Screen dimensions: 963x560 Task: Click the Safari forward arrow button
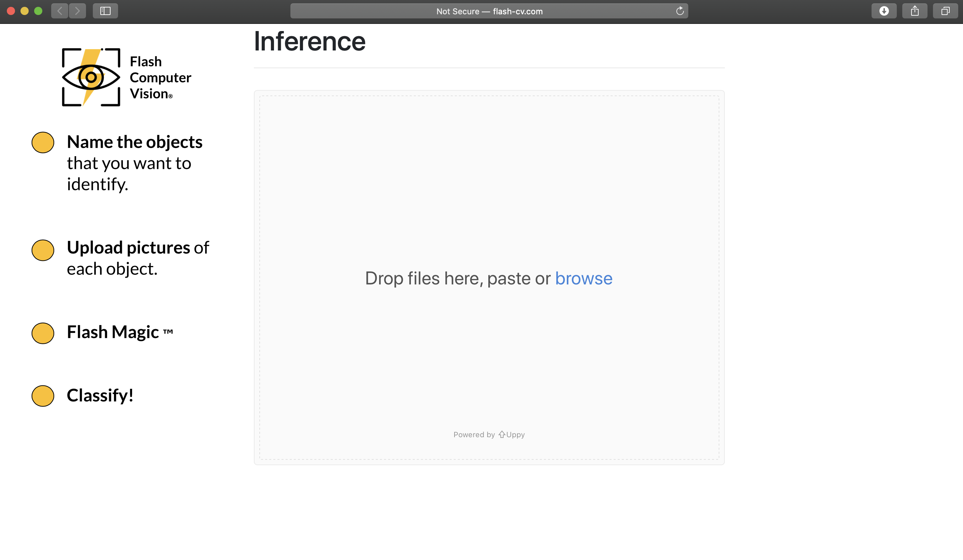pos(77,11)
